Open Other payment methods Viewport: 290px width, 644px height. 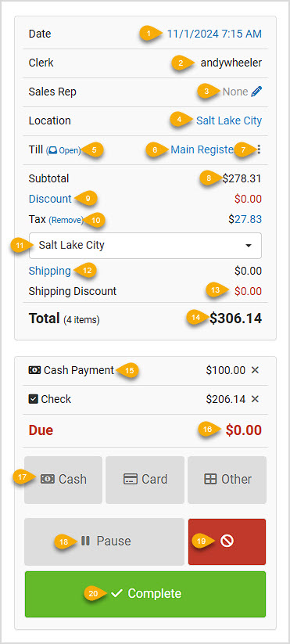[227, 480]
